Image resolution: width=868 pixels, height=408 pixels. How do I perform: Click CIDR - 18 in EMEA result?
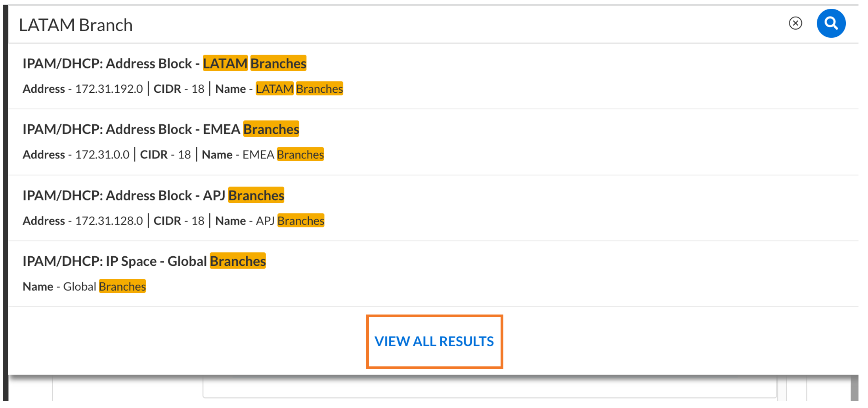pyautogui.click(x=165, y=154)
